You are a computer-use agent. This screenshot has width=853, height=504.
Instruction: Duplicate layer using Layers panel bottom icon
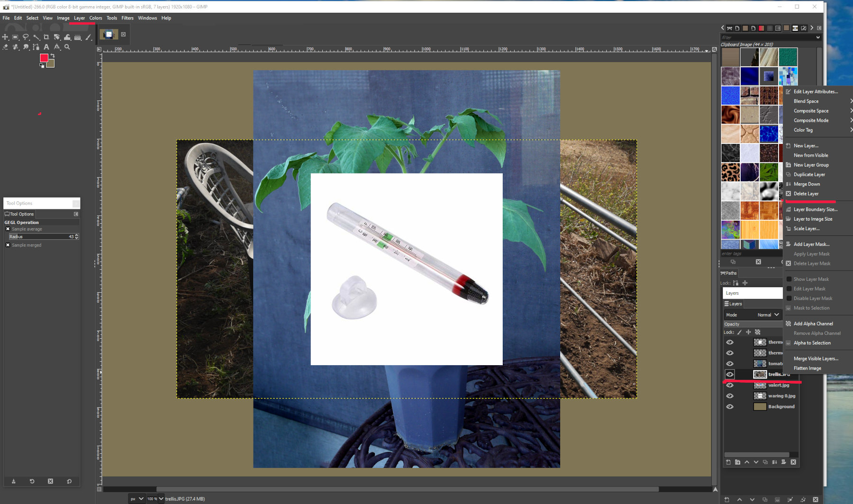pyautogui.click(x=765, y=462)
